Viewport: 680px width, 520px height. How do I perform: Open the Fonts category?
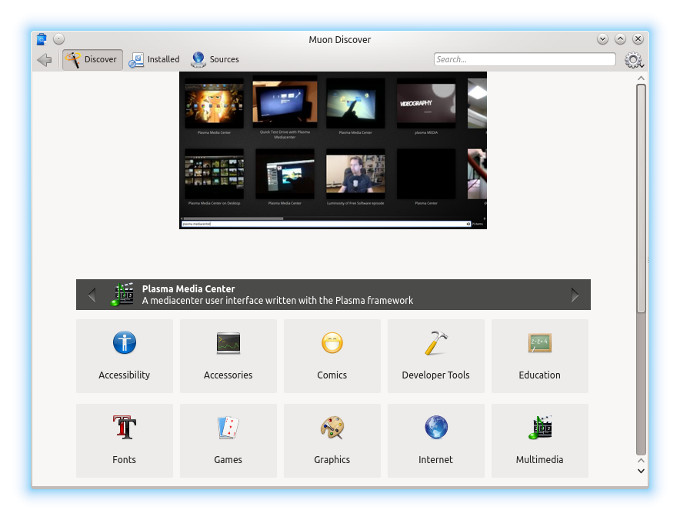coord(124,441)
